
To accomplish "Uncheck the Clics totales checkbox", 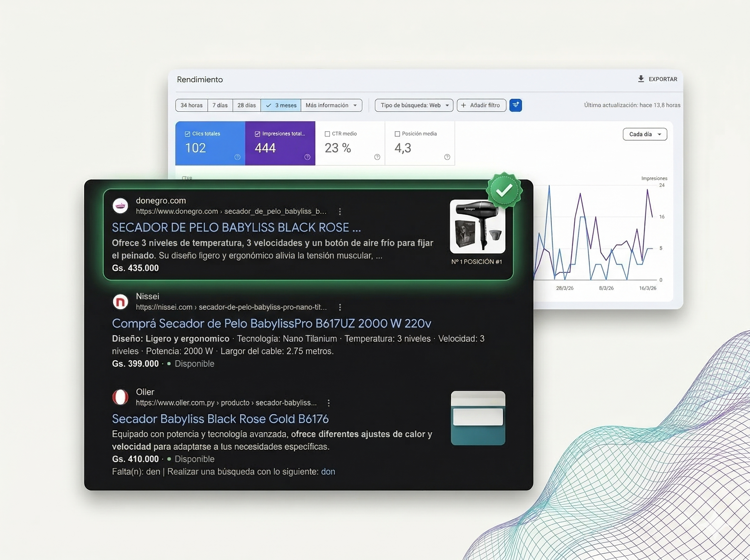I will (187, 134).
